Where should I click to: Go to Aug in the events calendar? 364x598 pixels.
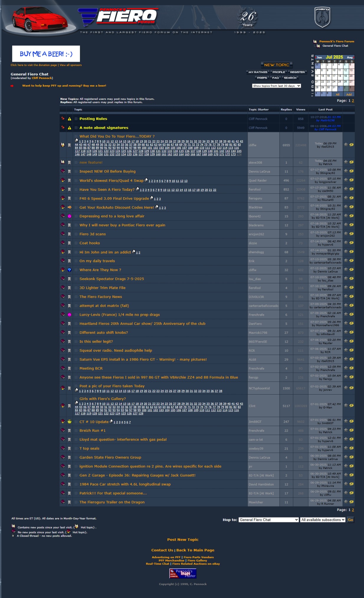click(350, 57)
